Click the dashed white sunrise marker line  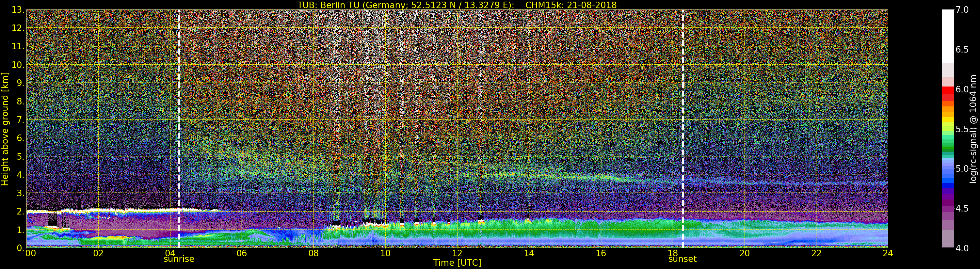(179, 129)
